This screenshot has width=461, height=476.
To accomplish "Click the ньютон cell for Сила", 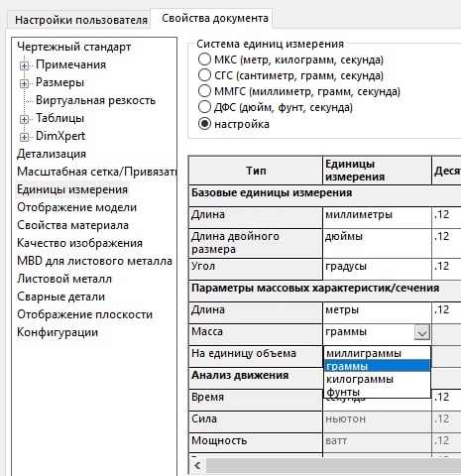I will (377, 421).
